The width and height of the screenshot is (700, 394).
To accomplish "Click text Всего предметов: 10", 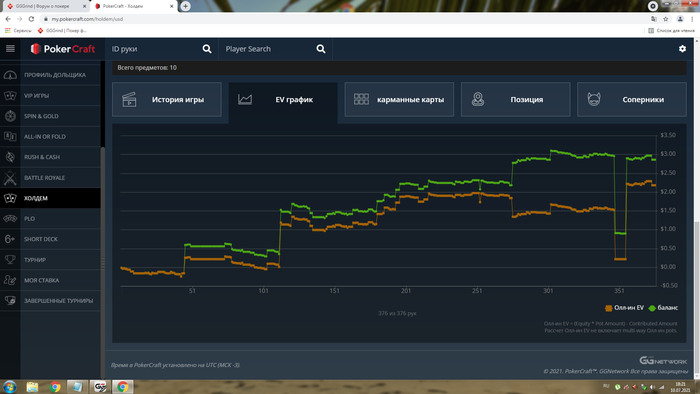I will coord(147,68).
